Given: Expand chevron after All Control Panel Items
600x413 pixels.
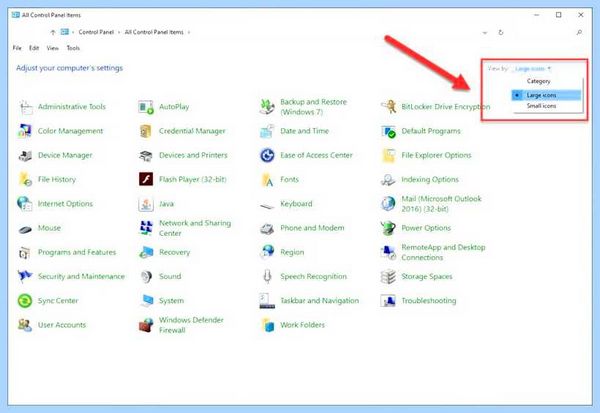Looking at the screenshot, I should click(189, 32).
